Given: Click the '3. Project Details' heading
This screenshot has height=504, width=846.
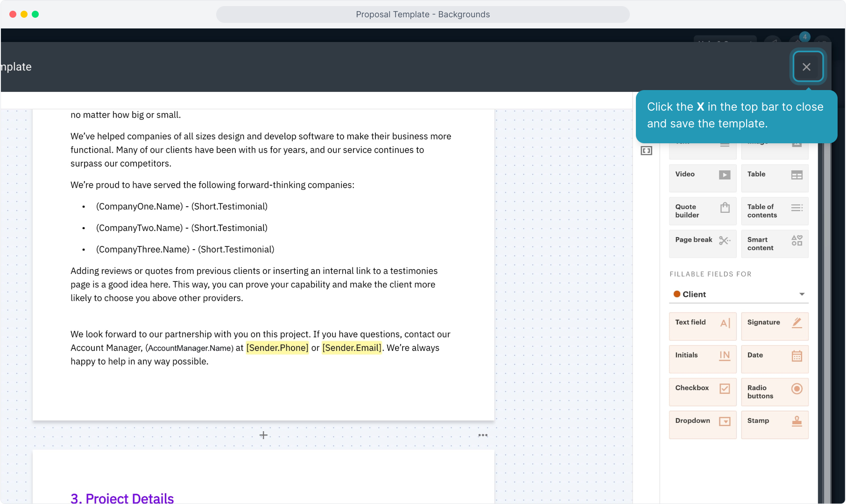Looking at the screenshot, I should tap(122, 497).
